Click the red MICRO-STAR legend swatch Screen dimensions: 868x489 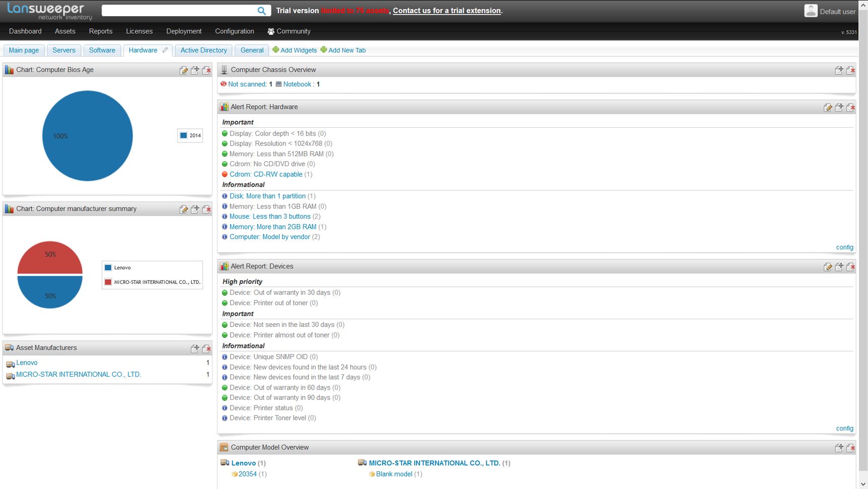point(108,282)
